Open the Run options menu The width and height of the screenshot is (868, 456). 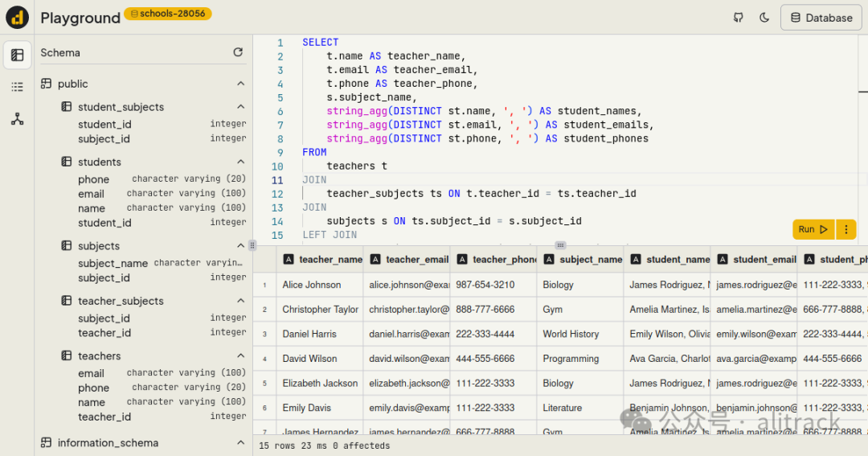tap(845, 229)
